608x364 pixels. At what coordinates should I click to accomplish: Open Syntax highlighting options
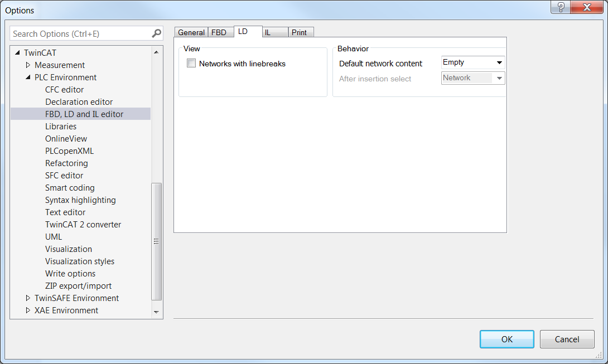coord(80,200)
